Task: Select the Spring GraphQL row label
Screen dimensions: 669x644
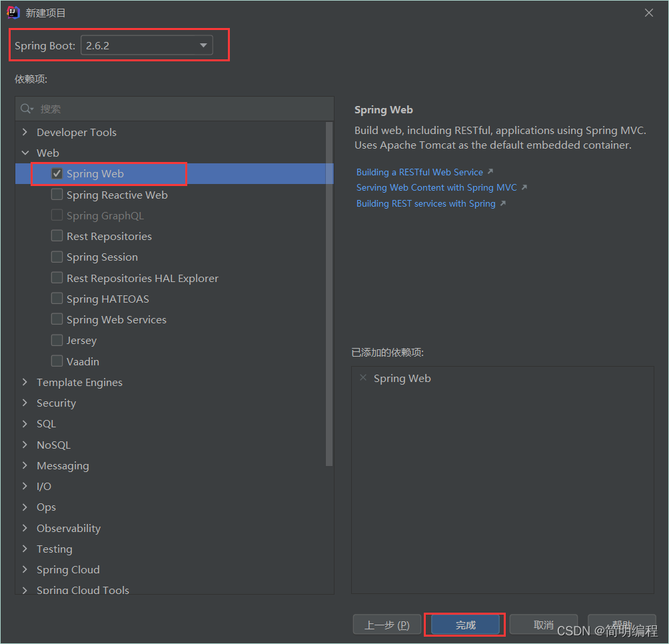Action: pos(105,215)
